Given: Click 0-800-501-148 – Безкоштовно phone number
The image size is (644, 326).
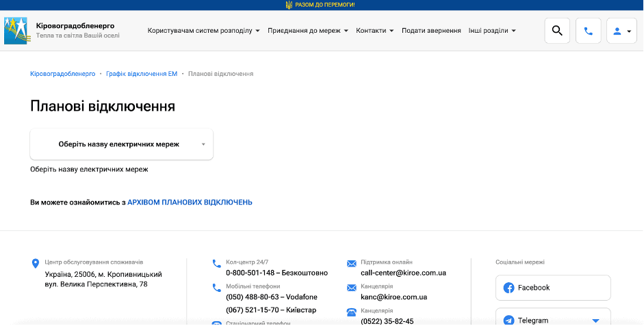Looking at the screenshot, I should tap(276, 273).
